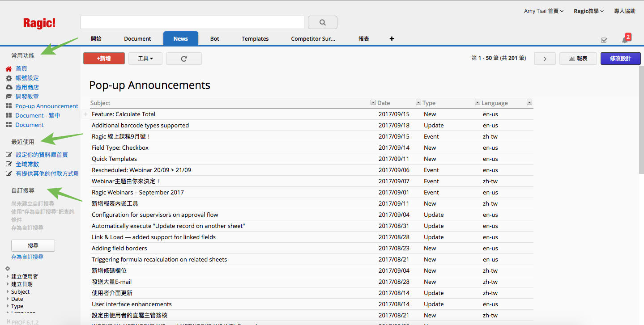Click the 專人協助 link
Image resolution: width=644 pixels, height=325 pixels.
[x=625, y=11]
